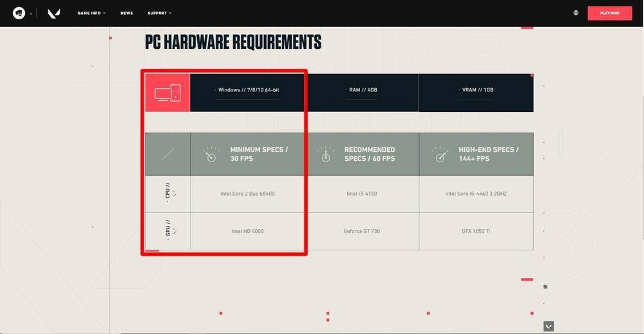644x334 pixels.
Task: Select Intel i3-4150 cell
Action: point(362,194)
